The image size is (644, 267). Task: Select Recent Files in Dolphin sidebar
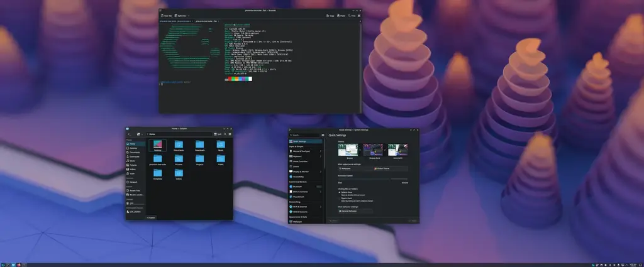click(x=135, y=191)
